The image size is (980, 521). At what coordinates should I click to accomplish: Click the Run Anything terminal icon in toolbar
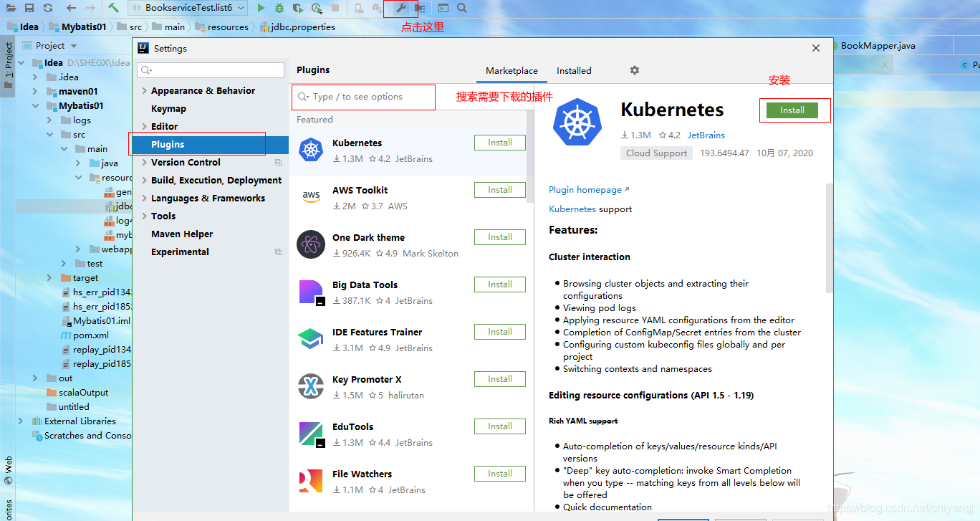pos(443,9)
